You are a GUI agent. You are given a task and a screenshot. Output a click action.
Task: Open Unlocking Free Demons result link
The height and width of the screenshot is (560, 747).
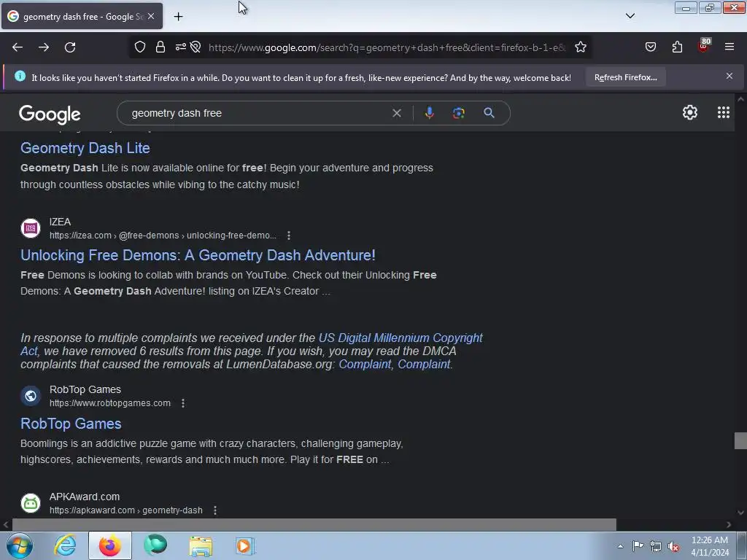pyautogui.click(x=198, y=255)
